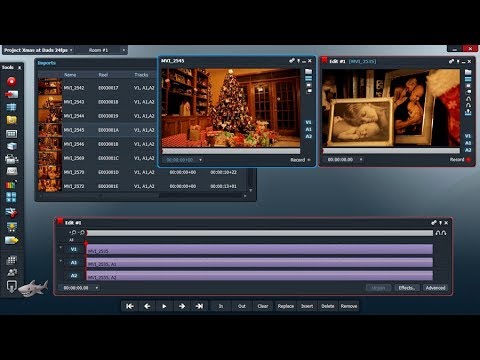Click the zoom-out magnifier on the timeline
This screenshot has width=480, height=360.
tap(81, 232)
